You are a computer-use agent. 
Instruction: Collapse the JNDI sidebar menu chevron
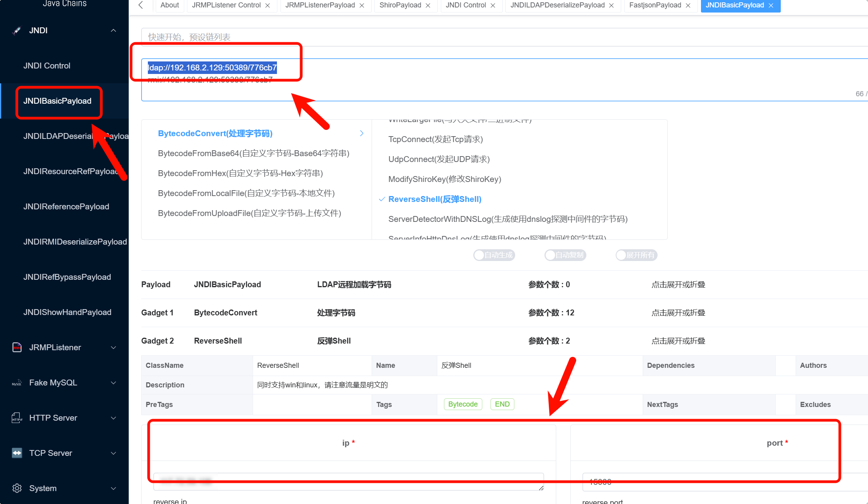pos(113,31)
